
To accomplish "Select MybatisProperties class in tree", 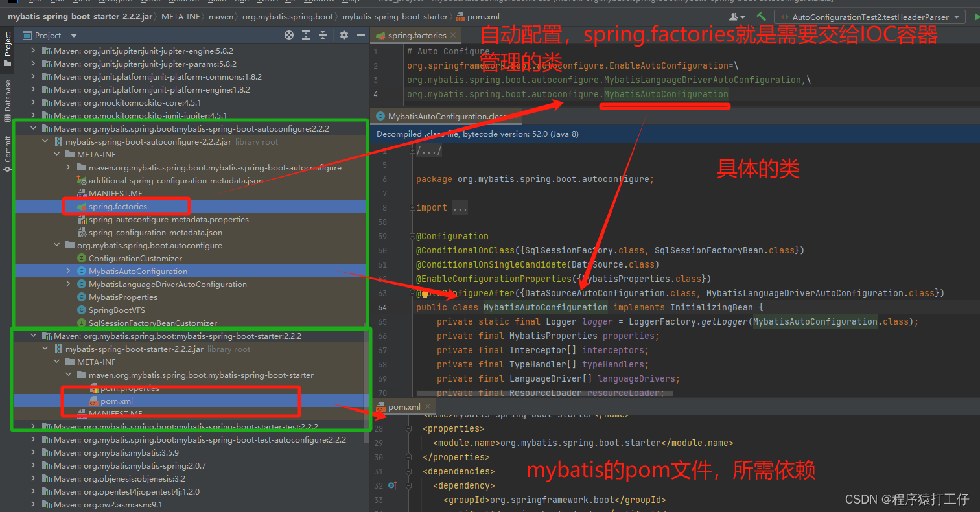I will (123, 297).
